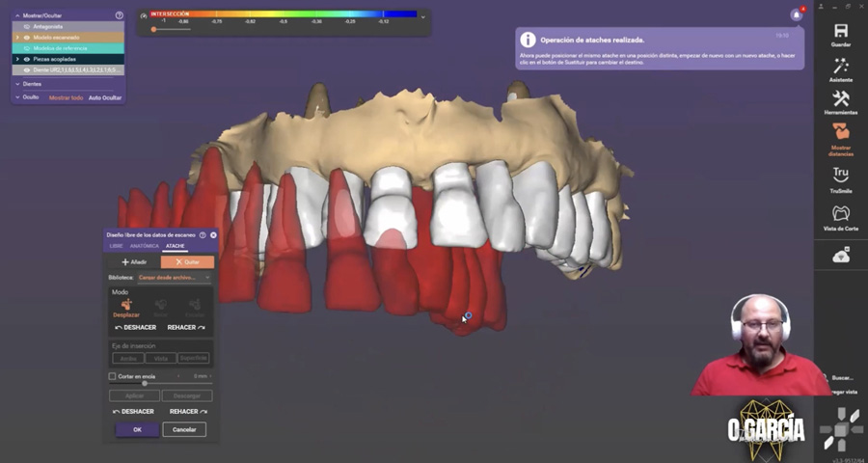Switch to the ANATÓMICA tab
This screenshot has width=868, height=463.
click(145, 246)
